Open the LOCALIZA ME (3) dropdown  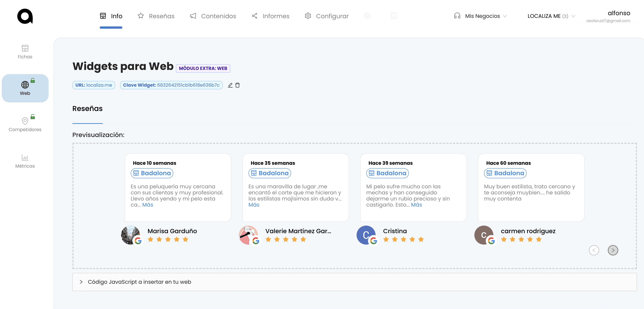click(x=551, y=16)
